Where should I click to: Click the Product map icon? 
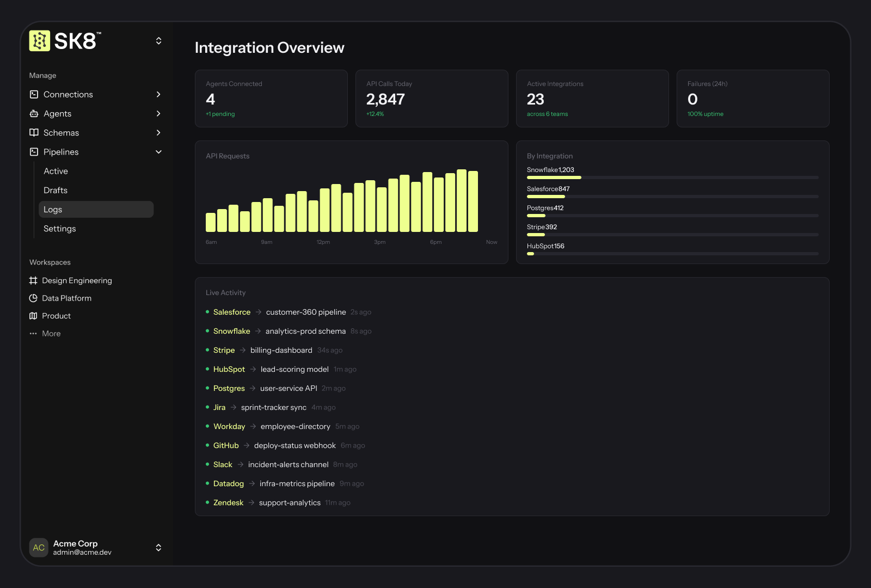pyautogui.click(x=33, y=316)
